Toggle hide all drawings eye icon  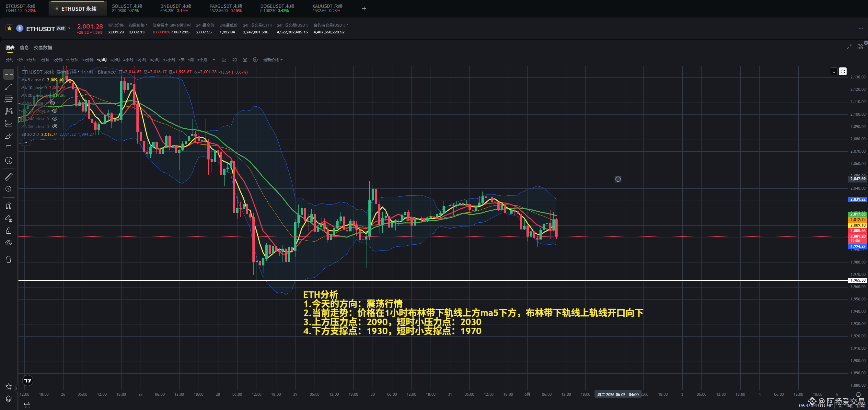pos(9,243)
